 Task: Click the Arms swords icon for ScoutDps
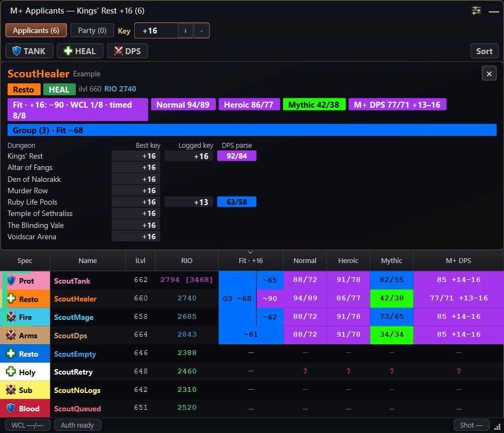(11, 335)
